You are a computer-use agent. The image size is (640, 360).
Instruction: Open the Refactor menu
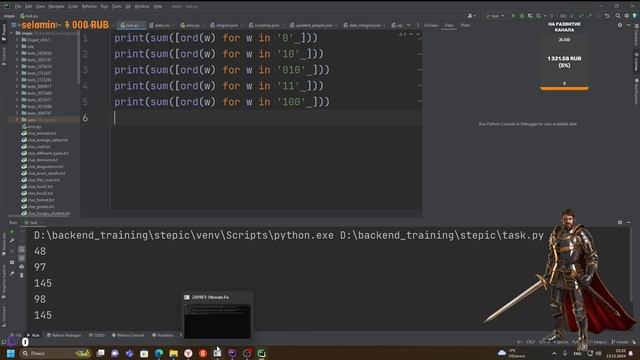[x=89, y=7]
